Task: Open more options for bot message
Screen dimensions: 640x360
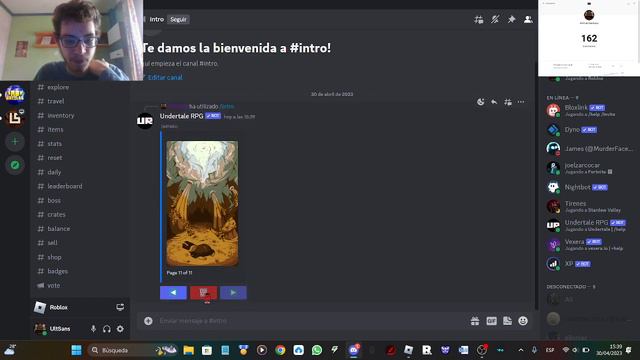Action: coord(521,102)
